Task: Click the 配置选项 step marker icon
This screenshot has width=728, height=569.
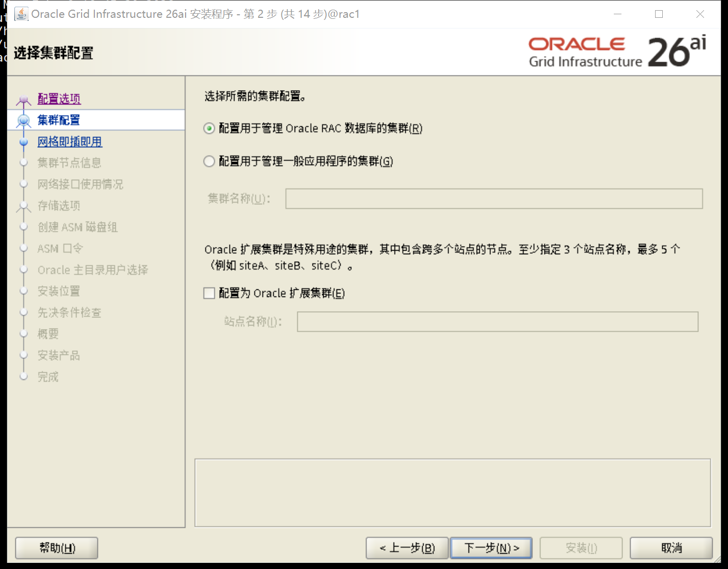Action: click(x=23, y=100)
